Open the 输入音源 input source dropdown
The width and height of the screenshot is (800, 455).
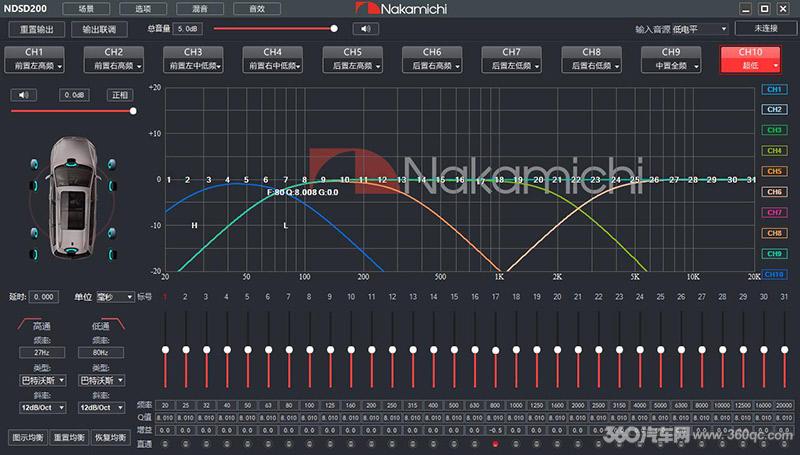[699, 29]
